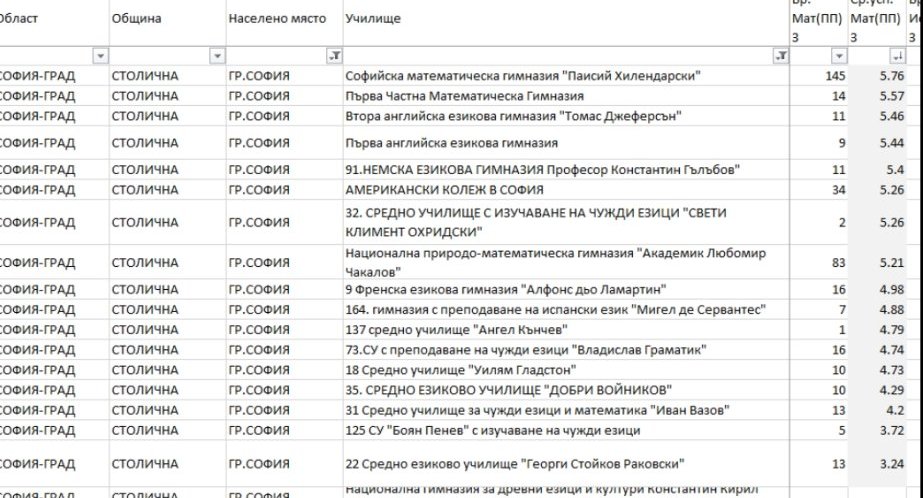Select cell 125 СУ "Боян Пенев"
Screen dimensions: 923x498
pyautogui.click(x=566, y=430)
